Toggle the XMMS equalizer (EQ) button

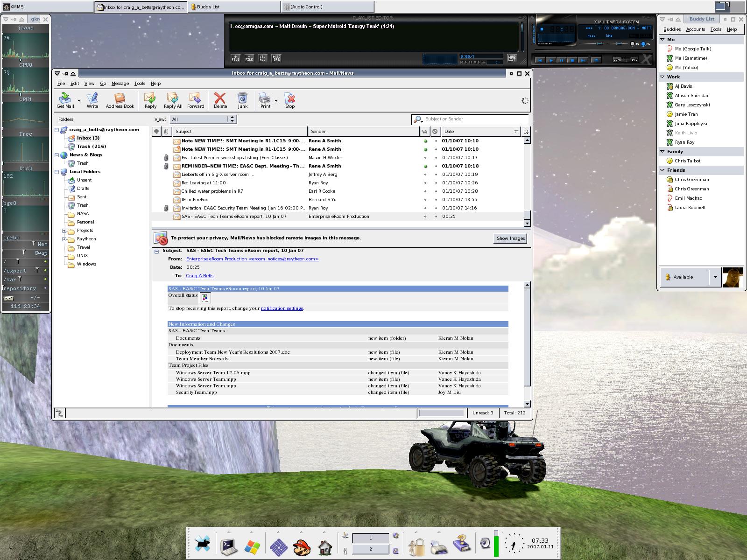(x=634, y=44)
